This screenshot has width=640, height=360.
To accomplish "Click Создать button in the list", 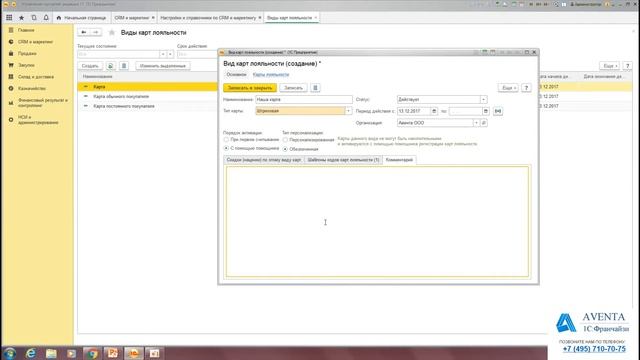I will pos(90,66).
